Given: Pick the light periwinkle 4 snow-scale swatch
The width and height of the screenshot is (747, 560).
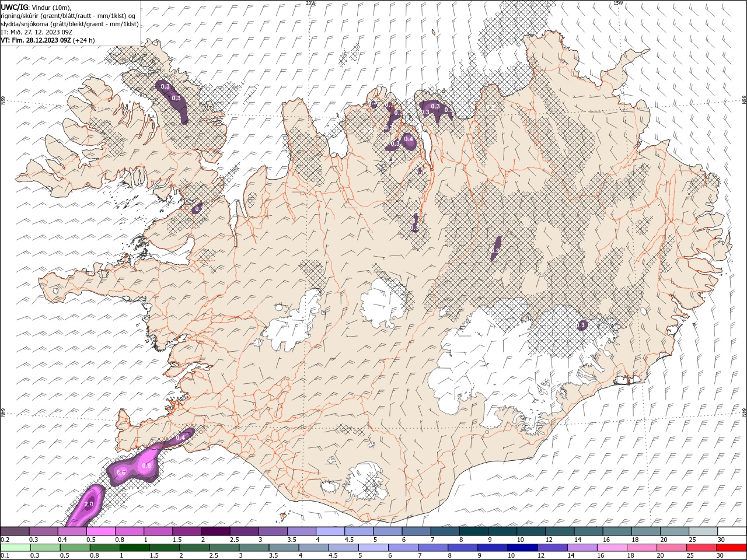Looking at the screenshot, I should coord(330,531).
